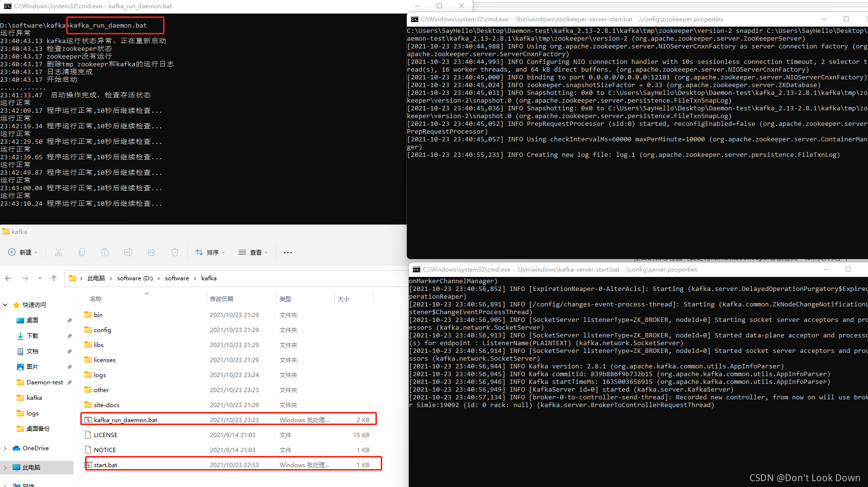The image size is (868, 487).
Task: Click the Cut scissors icon in Explorer toolbar
Action: 59,252
